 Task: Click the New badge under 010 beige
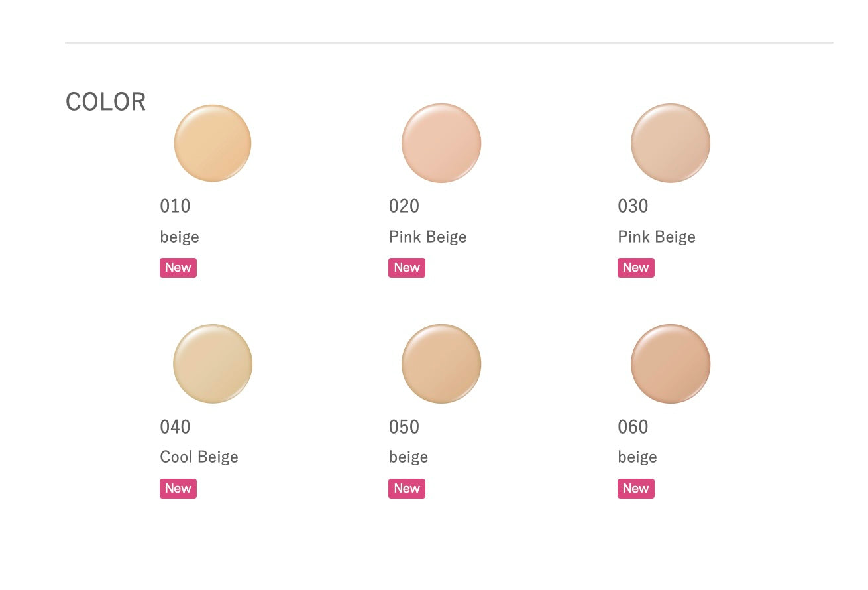(x=178, y=268)
